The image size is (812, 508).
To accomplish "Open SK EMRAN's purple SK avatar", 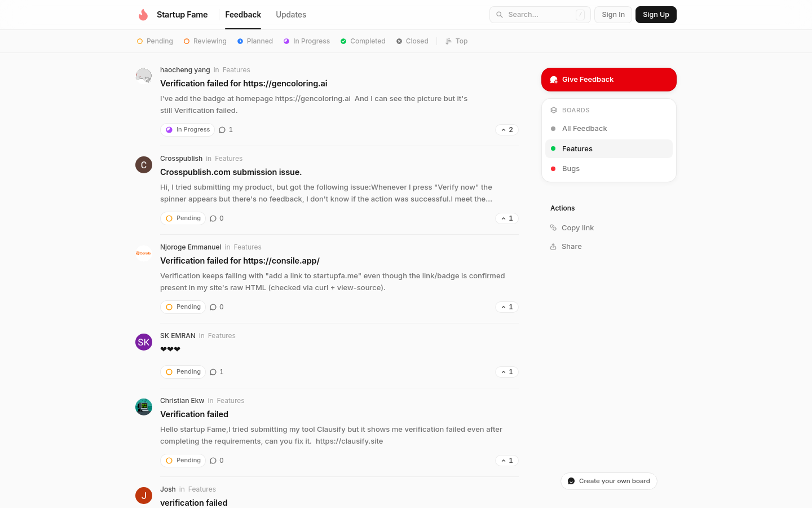I will click(144, 342).
